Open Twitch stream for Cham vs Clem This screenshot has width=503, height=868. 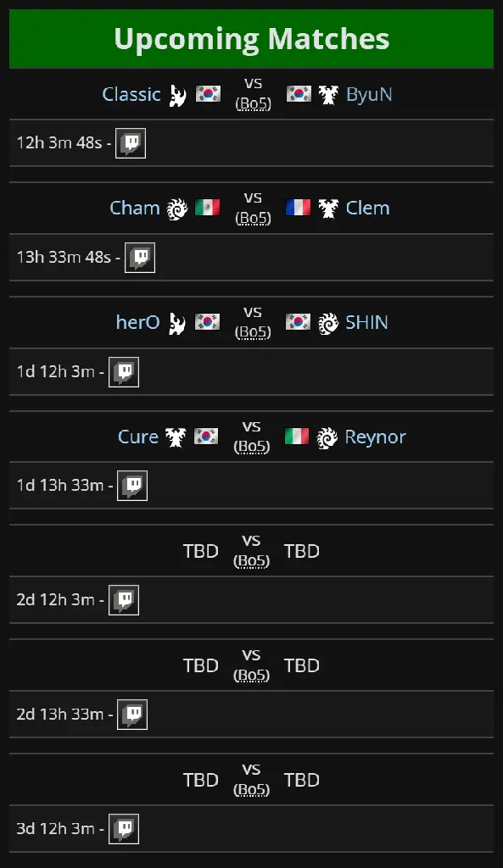click(140, 258)
